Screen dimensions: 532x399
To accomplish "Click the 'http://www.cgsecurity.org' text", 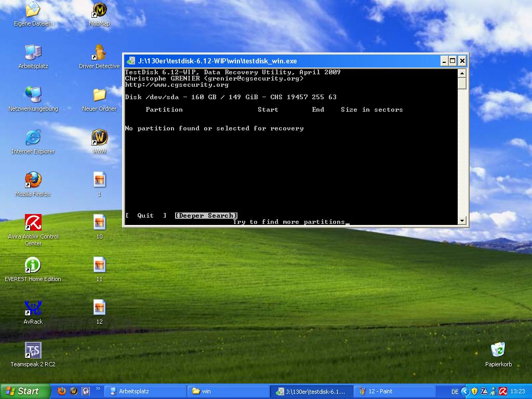I will tap(177, 85).
